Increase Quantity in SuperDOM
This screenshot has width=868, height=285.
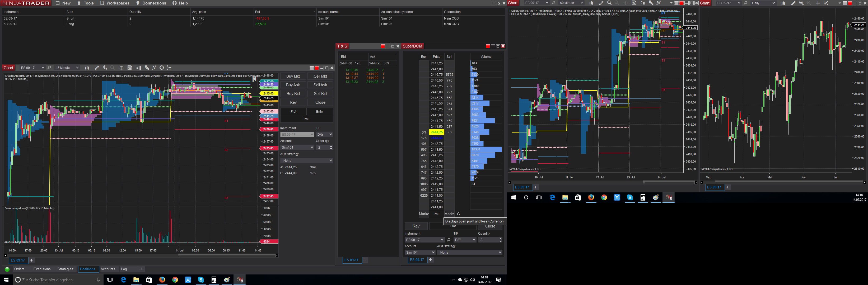click(x=500, y=239)
